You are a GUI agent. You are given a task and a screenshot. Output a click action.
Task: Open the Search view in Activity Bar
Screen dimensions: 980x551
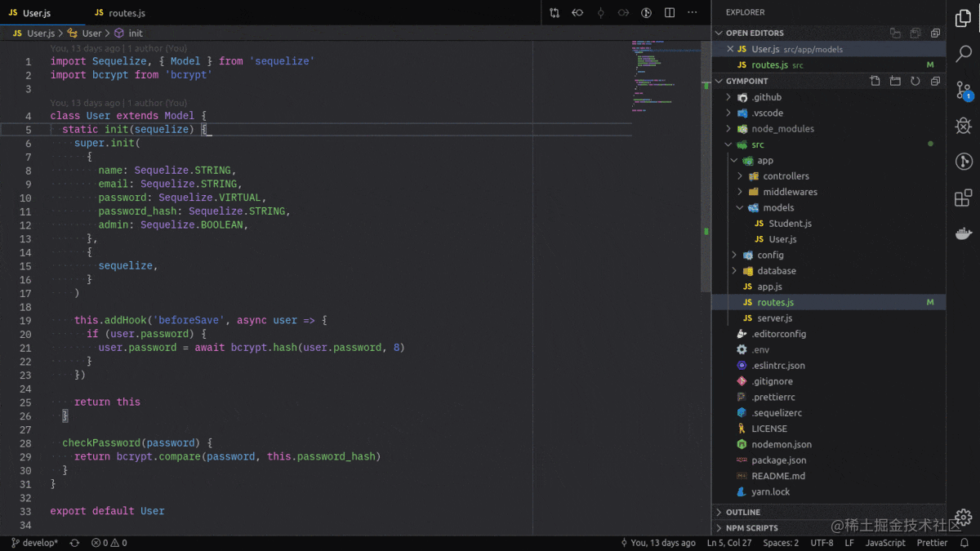964,54
